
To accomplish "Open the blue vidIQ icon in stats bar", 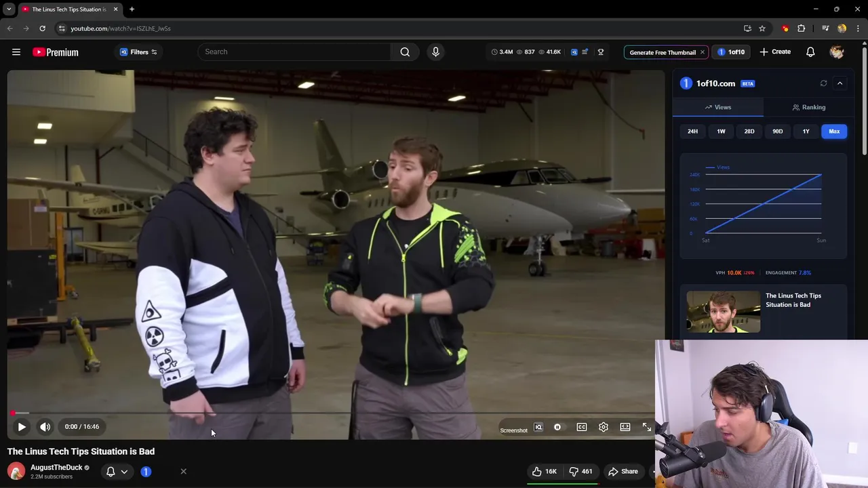I will coord(574,52).
